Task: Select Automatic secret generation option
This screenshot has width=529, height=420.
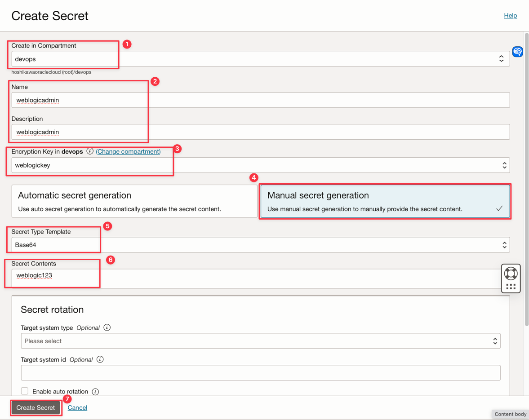Action: click(134, 201)
